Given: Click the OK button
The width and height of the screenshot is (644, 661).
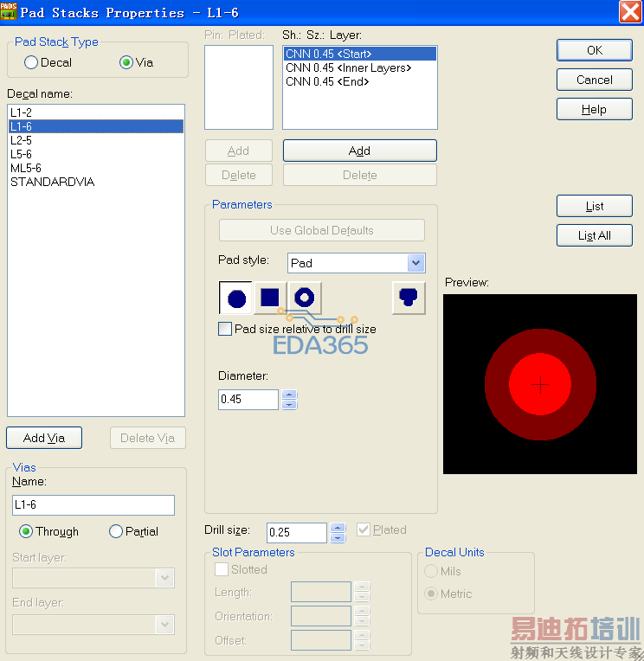Looking at the screenshot, I should click(x=595, y=50).
